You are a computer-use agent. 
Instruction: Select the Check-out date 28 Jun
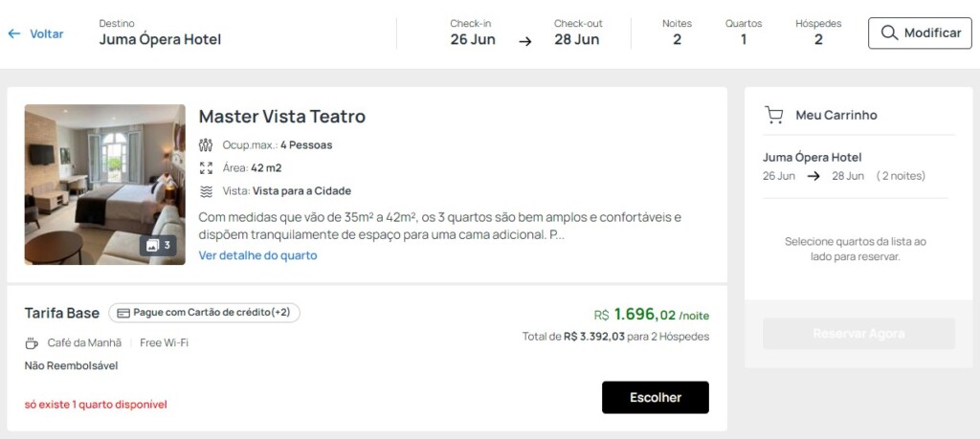(577, 39)
